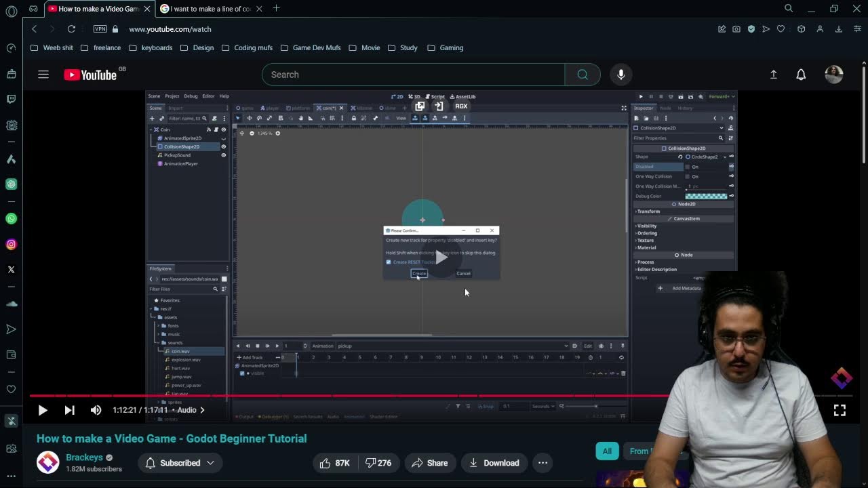Open YouTube notifications bell

tap(801, 75)
